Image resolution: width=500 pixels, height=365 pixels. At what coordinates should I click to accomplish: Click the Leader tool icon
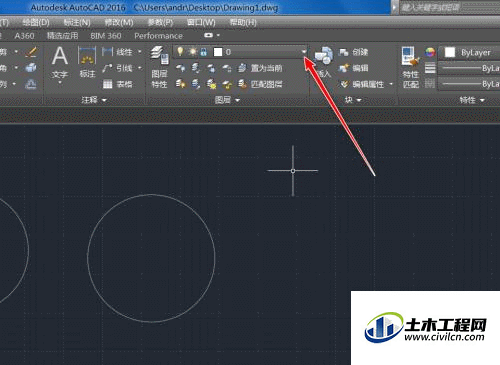click(x=107, y=68)
